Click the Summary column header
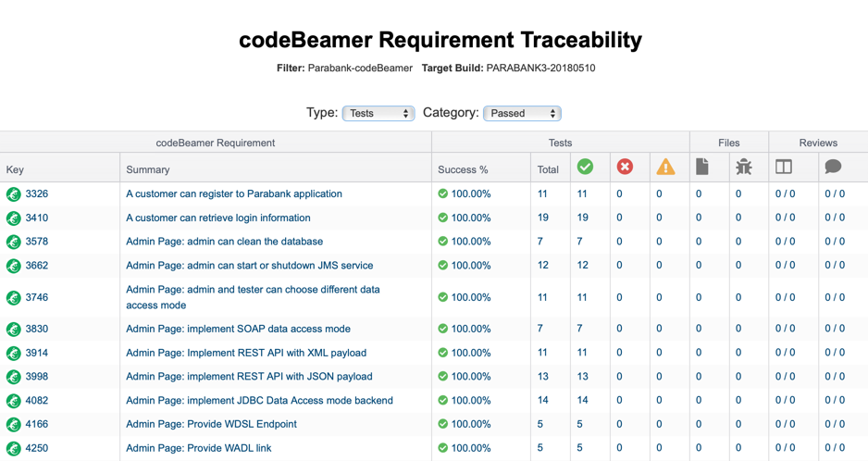868x461 pixels. pyautogui.click(x=148, y=169)
